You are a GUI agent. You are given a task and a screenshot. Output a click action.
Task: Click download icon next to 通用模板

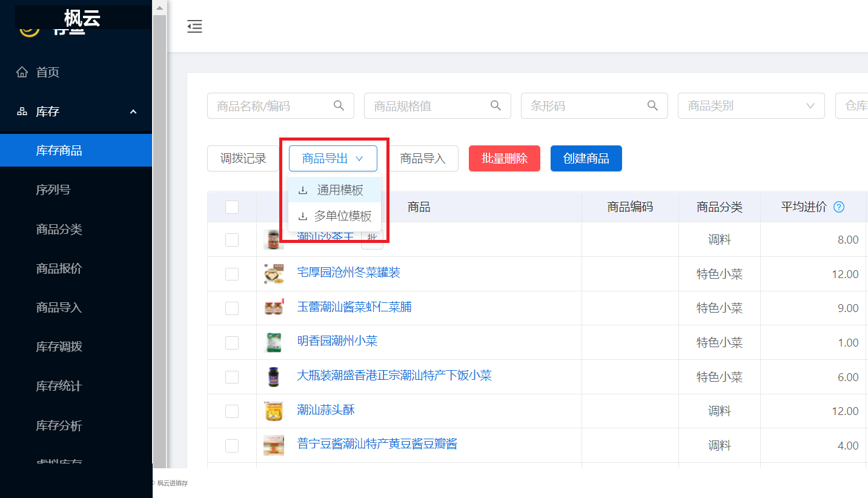point(303,190)
